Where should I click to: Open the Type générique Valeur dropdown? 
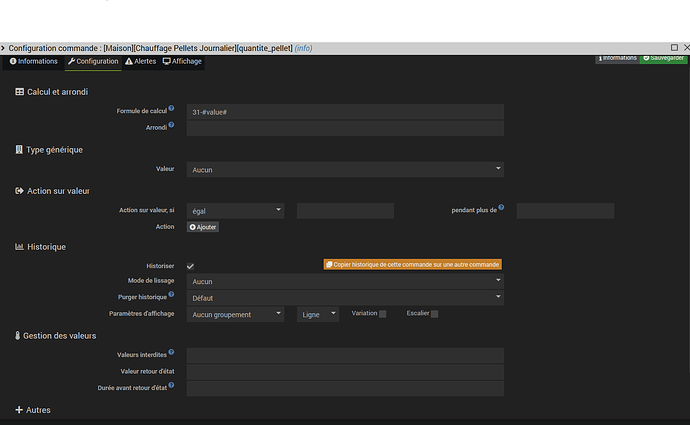pyautogui.click(x=345, y=169)
